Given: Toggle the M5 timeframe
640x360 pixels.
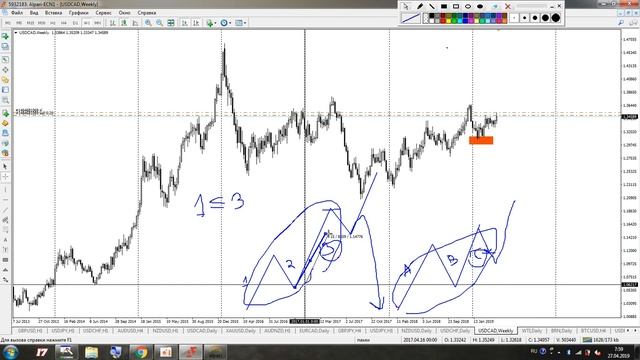Looking at the screenshot, I should (19, 23).
